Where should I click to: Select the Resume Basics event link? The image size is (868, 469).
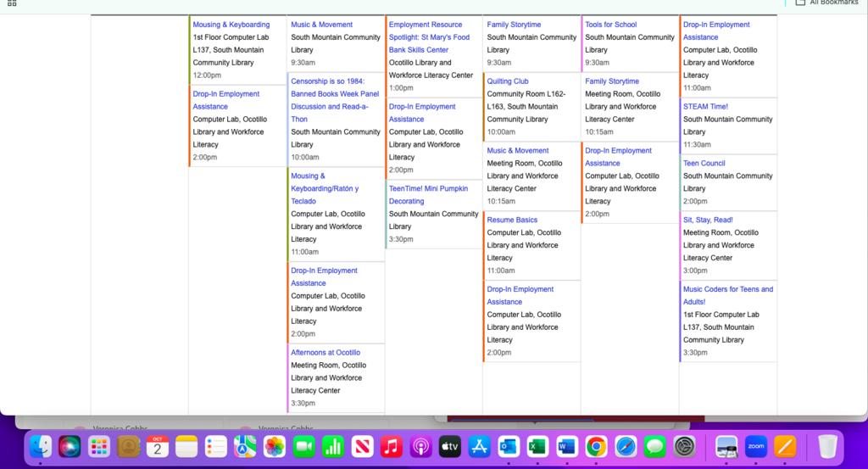point(512,220)
